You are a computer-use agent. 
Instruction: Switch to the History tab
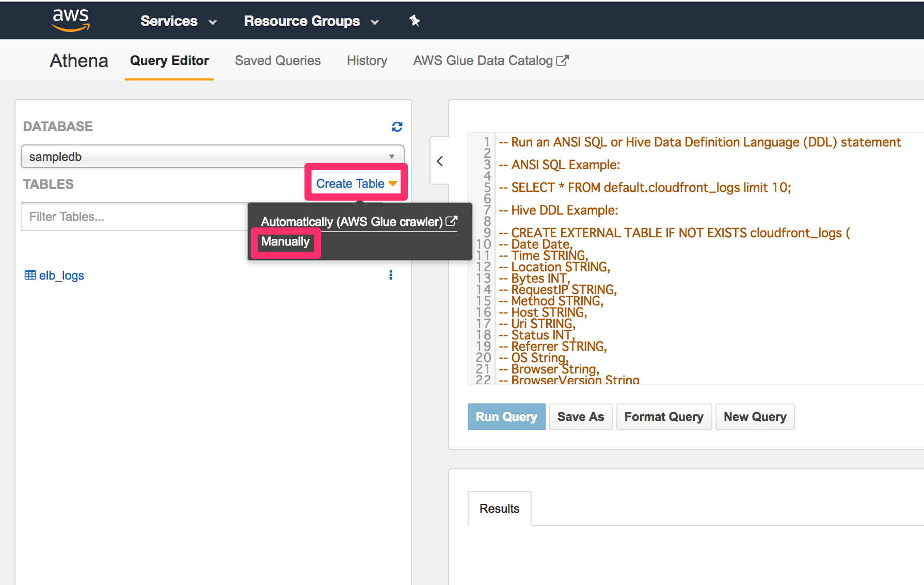[367, 60]
